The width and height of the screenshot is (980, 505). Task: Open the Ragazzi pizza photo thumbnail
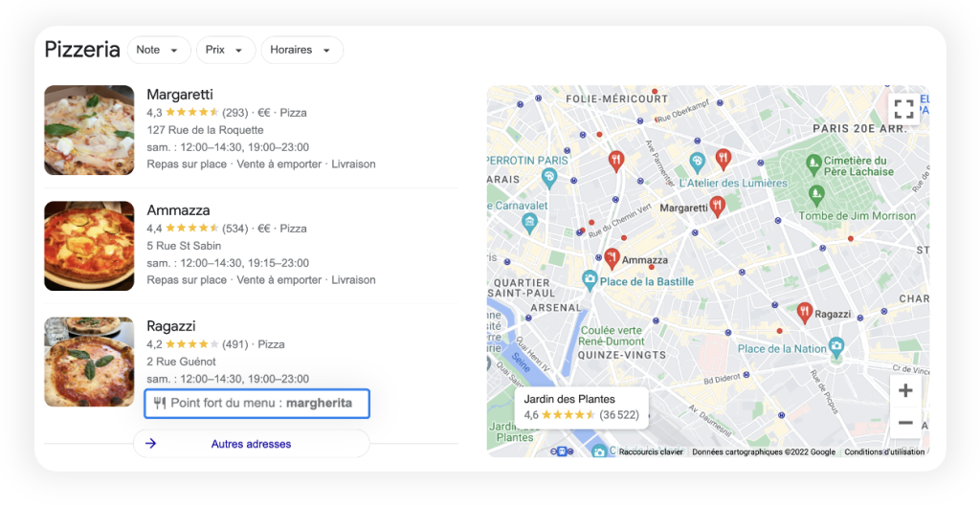pyautogui.click(x=89, y=362)
